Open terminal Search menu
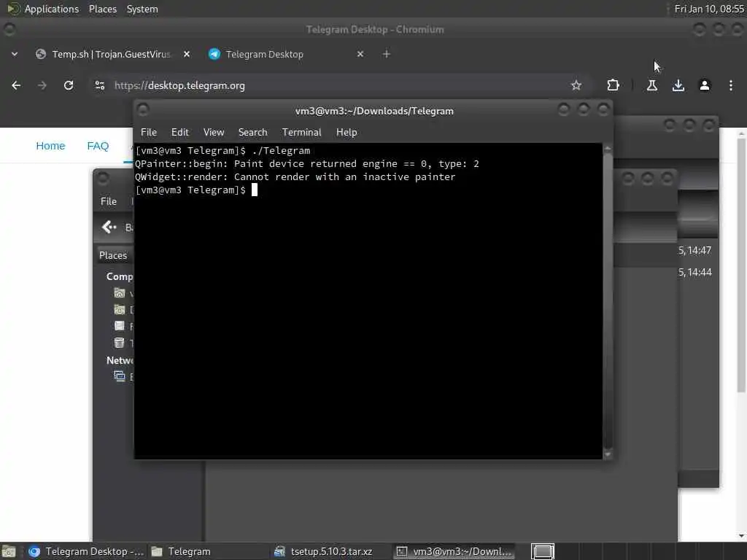 pyautogui.click(x=252, y=133)
